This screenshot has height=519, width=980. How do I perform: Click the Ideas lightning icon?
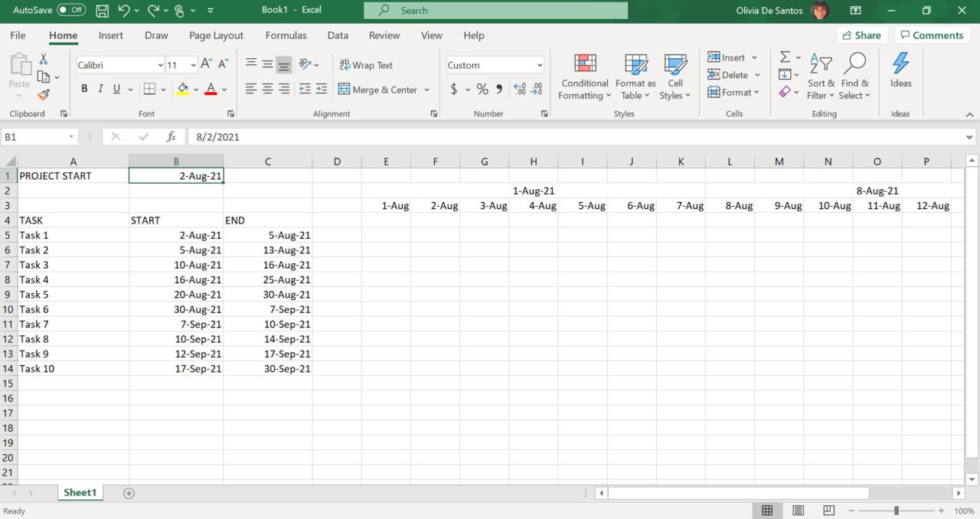(901, 64)
